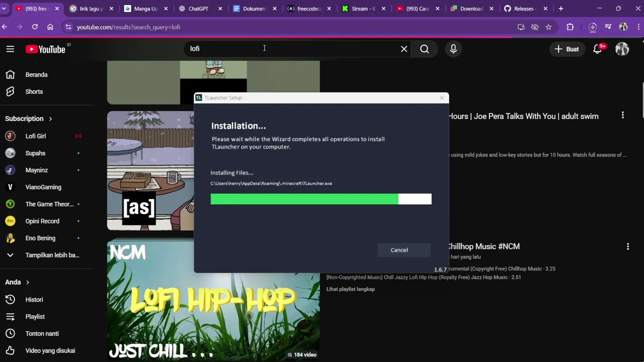Open options menu for Joe Pera video
This screenshot has width=644, height=362.
623,115
